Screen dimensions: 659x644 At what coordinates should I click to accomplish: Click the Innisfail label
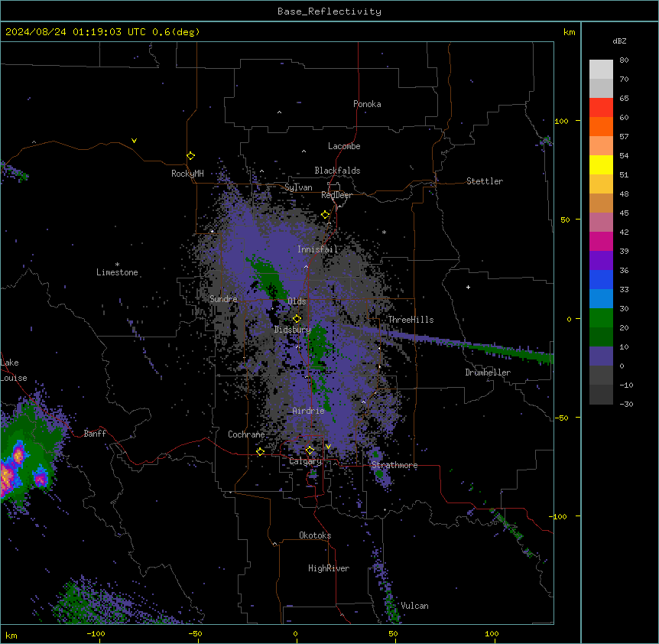pyautogui.click(x=318, y=249)
